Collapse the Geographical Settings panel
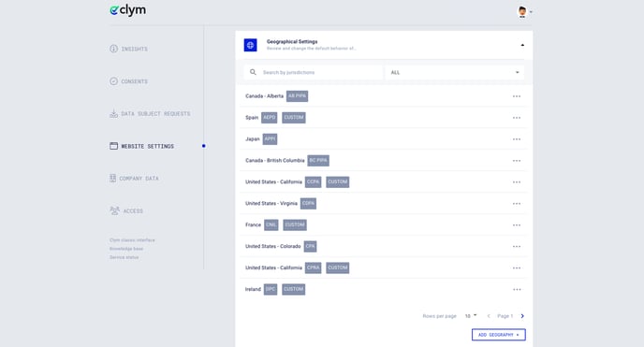 (522, 45)
